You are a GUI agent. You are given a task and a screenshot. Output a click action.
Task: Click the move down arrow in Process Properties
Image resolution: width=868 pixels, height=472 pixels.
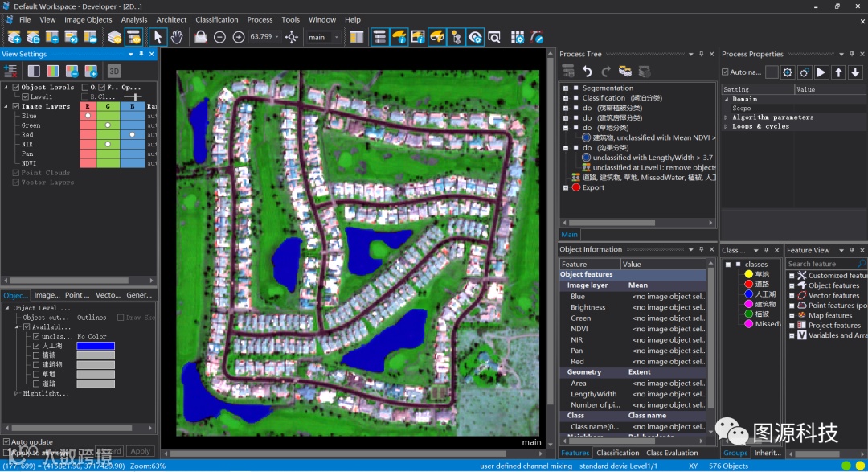pyautogui.click(x=856, y=72)
